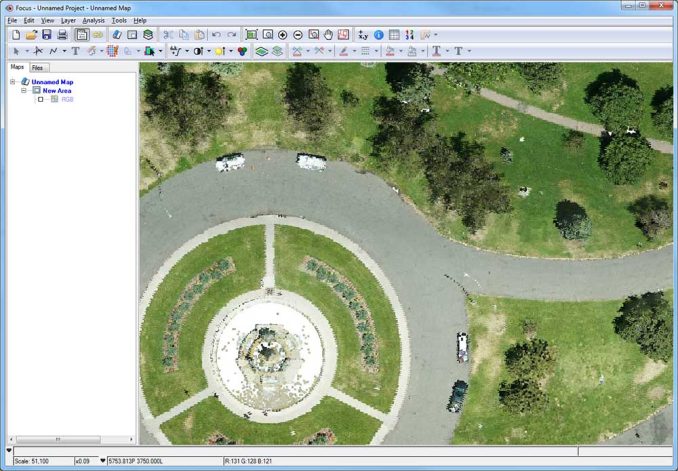
Task: Open dropdown beside the teal cursor tool
Action: pos(160,51)
